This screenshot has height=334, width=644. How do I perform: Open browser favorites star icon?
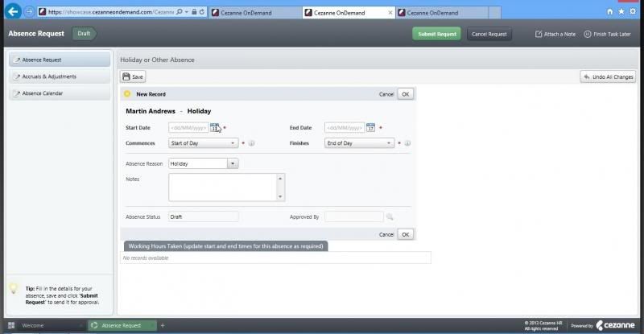621,11
